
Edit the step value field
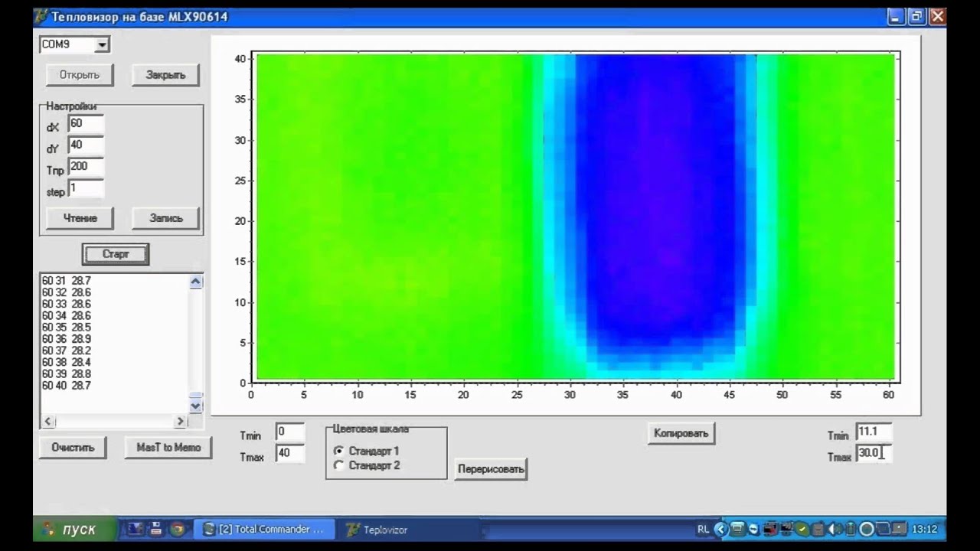86,187
